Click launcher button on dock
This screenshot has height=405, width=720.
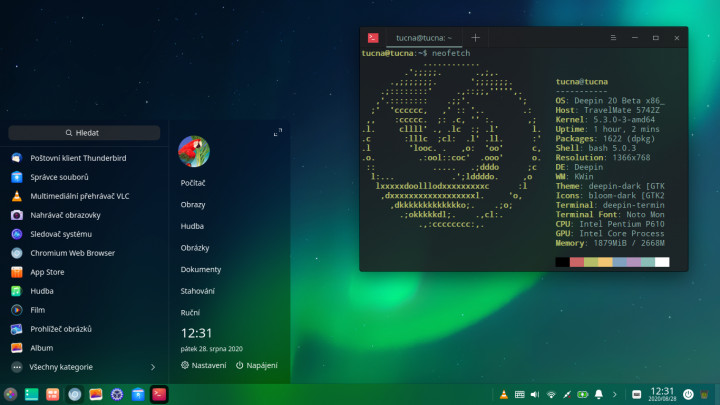[10, 394]
